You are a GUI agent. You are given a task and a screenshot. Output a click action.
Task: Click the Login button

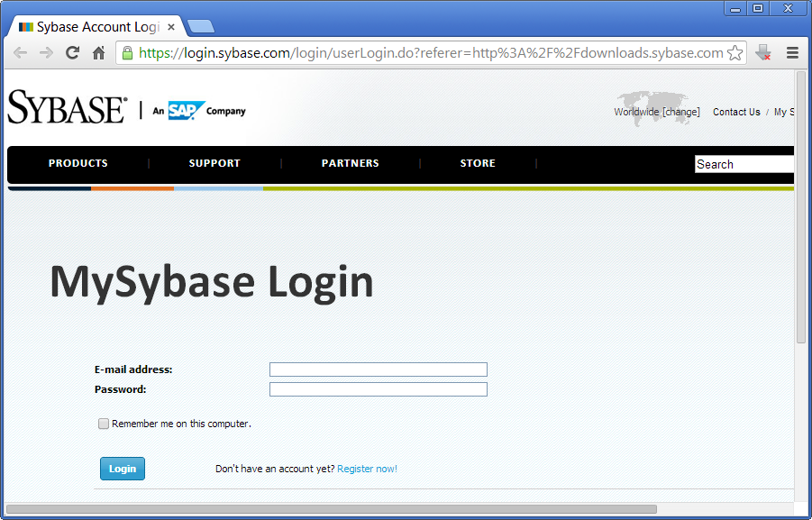point(123,469)
